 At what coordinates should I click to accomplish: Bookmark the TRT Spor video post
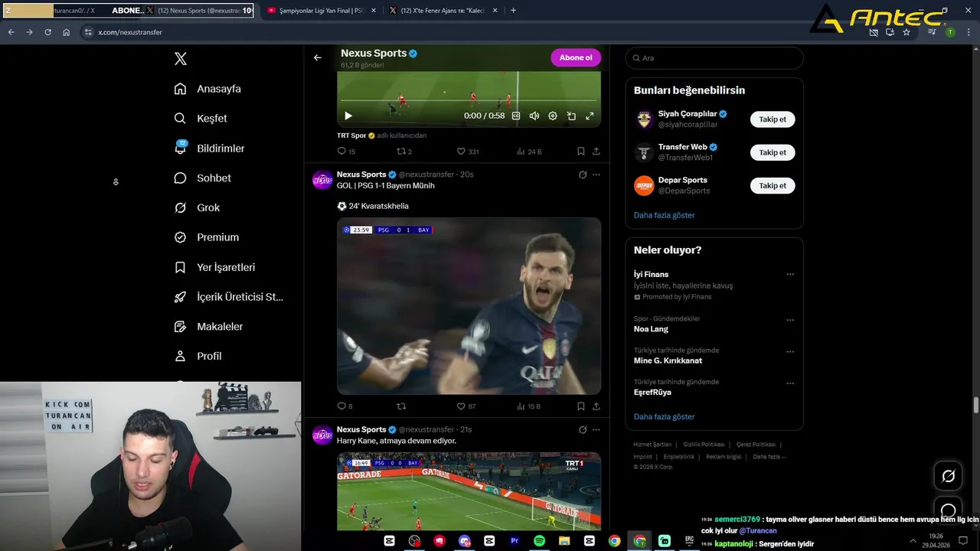[x=581, y=152]
